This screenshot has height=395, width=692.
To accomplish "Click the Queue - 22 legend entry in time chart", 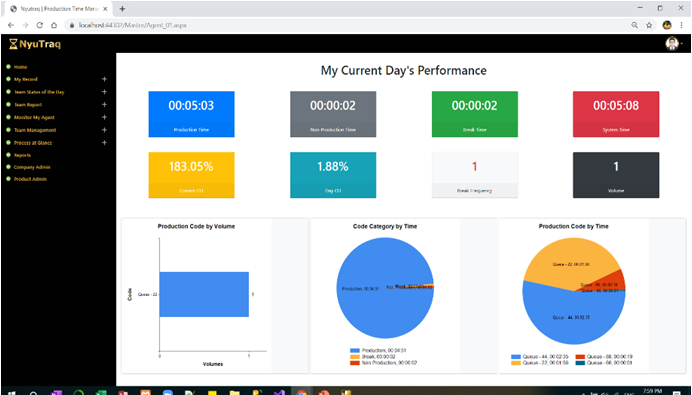I will pos(540,363).
